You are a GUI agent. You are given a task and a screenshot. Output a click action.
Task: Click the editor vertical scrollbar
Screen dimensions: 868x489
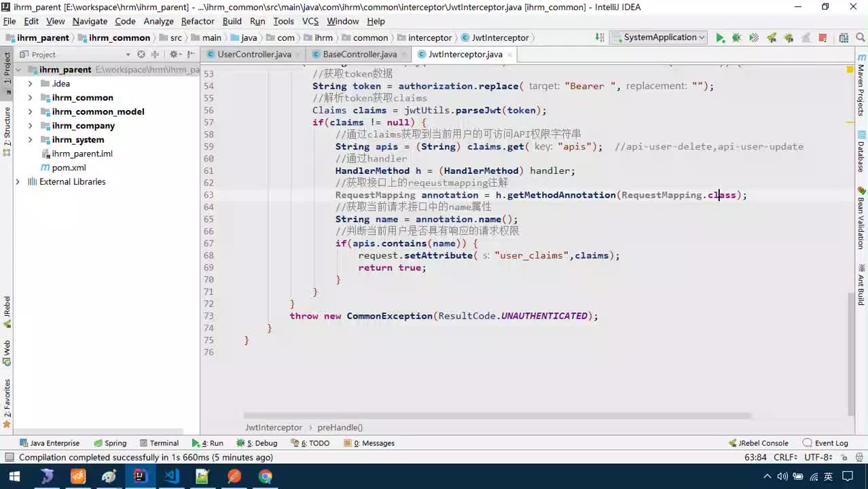[x=851, y=353]
